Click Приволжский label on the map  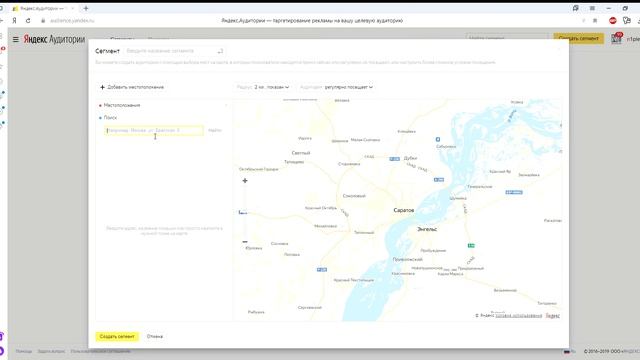click(x=407, y=259)
